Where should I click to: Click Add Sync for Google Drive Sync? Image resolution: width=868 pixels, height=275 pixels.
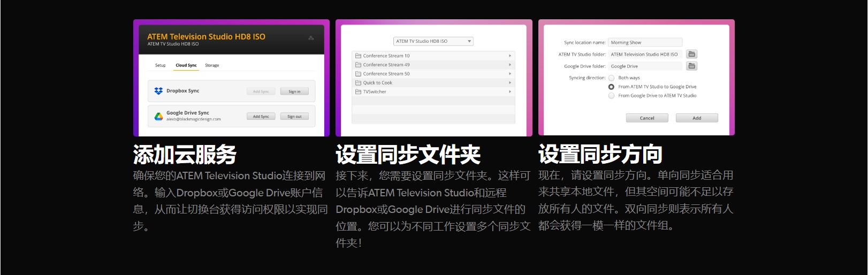[x=261, y=116]
